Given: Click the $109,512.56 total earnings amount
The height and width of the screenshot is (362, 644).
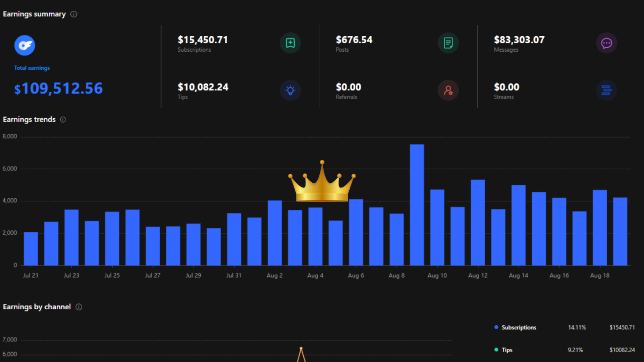Looking at the screenshot, I should [58, 88].
